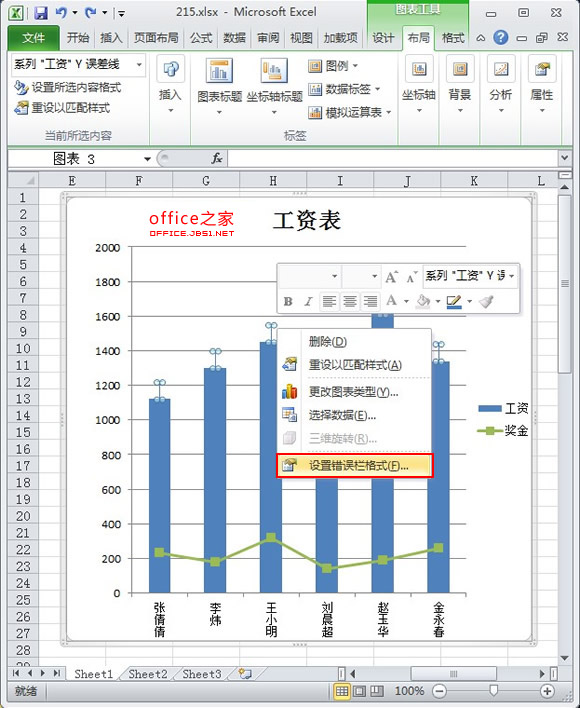Expand the 数据标签 data labels dropdown
This screenshot has width=580, height=708.
pyautogui.click(x=377, y=89)
